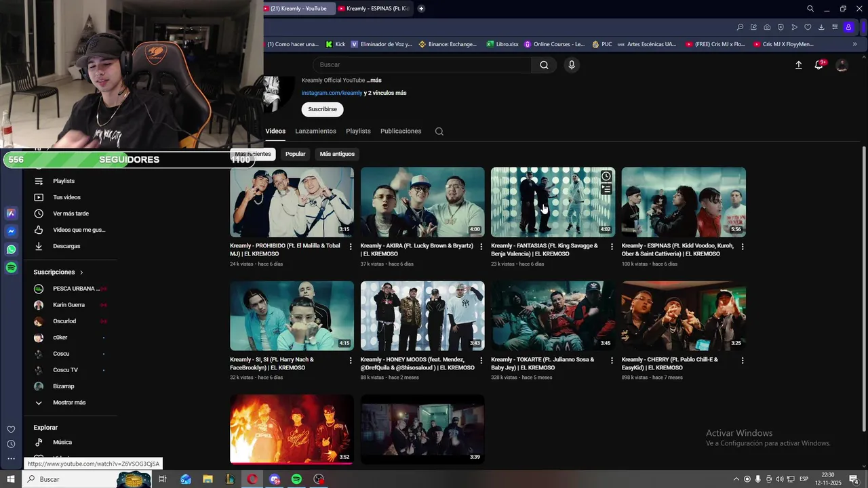Open the YouTube upload/create icon
Screen dimensions: 868x488
[x=798, y=65]
